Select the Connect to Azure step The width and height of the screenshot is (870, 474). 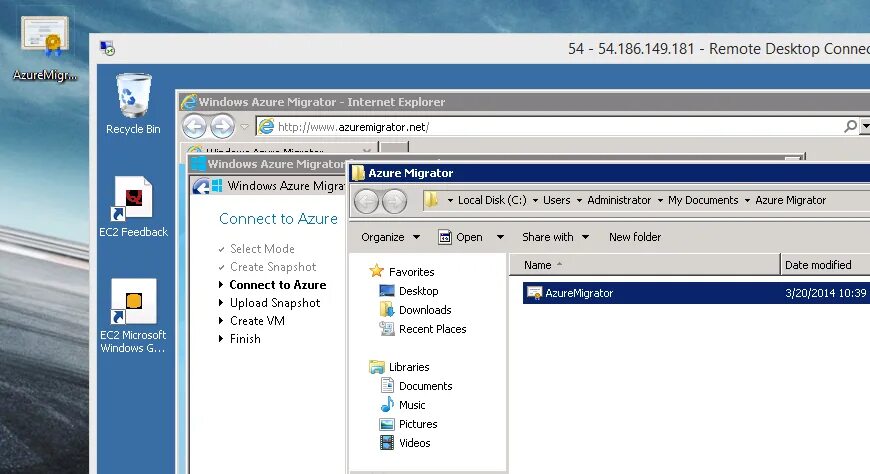[277, 285]
